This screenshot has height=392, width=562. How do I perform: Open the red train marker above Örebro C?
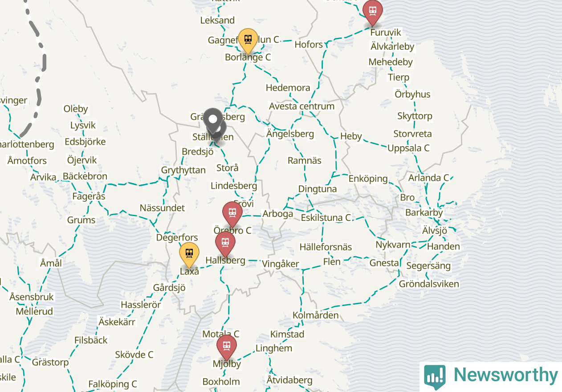[232, 213]
